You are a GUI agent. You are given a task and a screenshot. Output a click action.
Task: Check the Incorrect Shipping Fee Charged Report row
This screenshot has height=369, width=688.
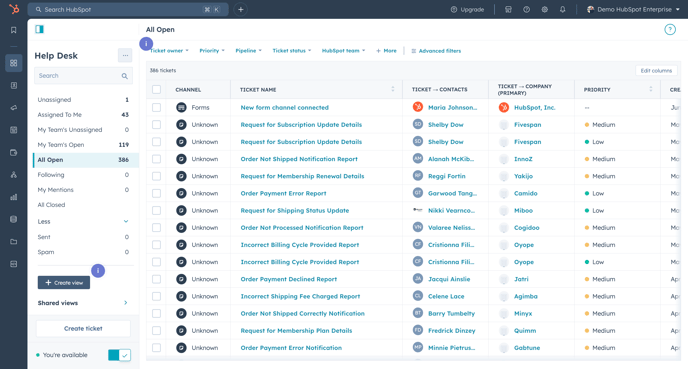(x=156, y=296)
